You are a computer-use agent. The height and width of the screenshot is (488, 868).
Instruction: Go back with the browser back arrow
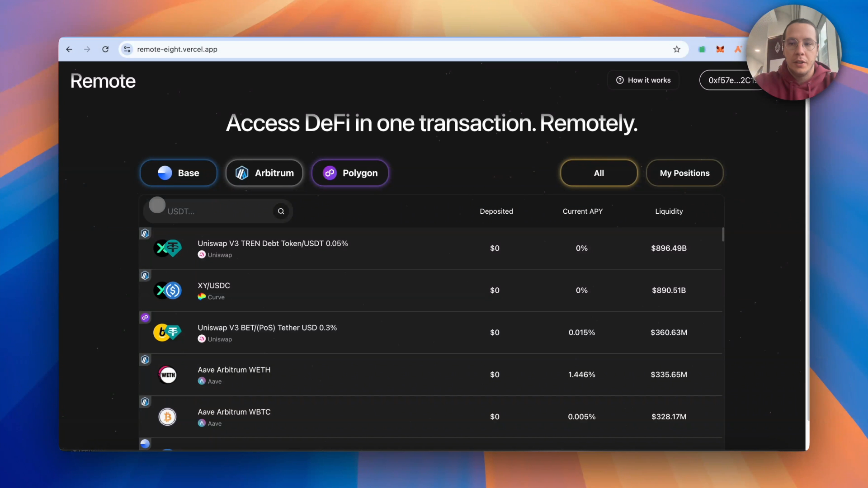pos(69,49)
